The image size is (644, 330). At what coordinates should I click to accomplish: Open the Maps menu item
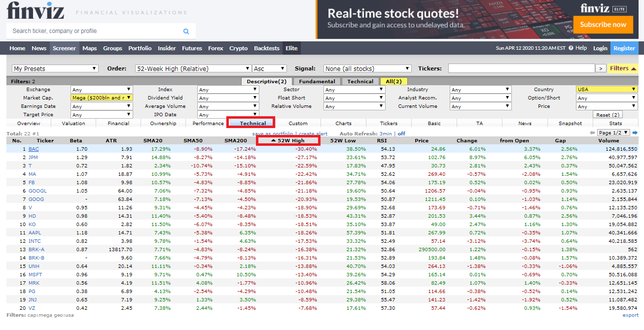coord(90,48)
